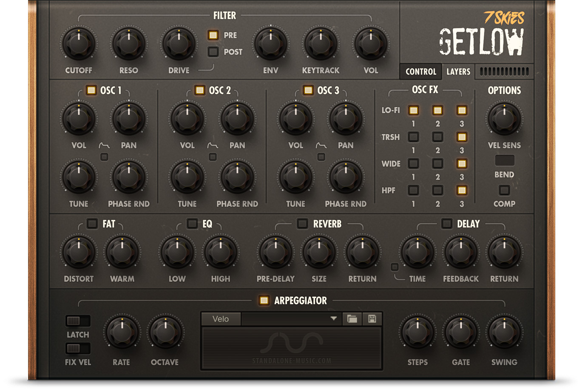This screenshot has width=585, height=392.
Task: Click the filter DRIVE knob
Action: [179, 44]
